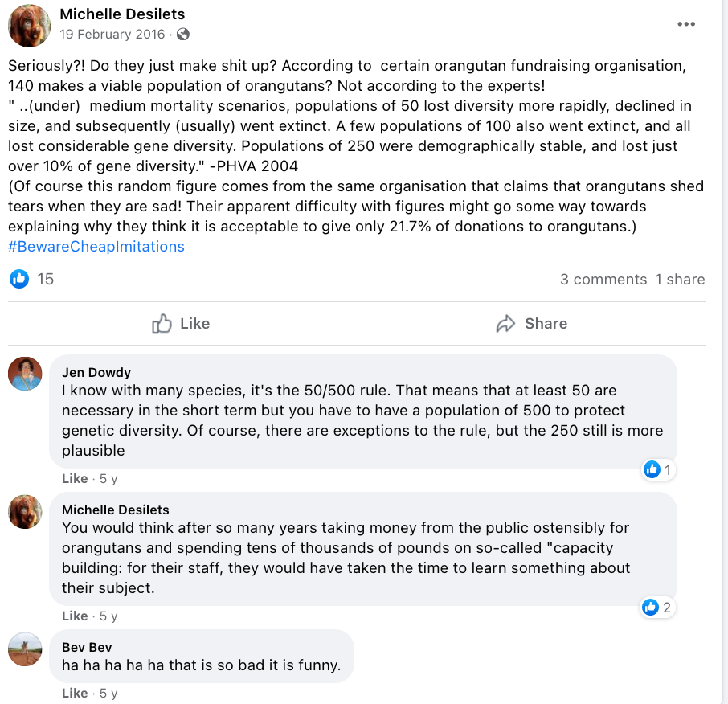Click the Share arrow icon
The height and width of the screenshot is (704, 728).
pyautogui.click(x=505, y=323)
